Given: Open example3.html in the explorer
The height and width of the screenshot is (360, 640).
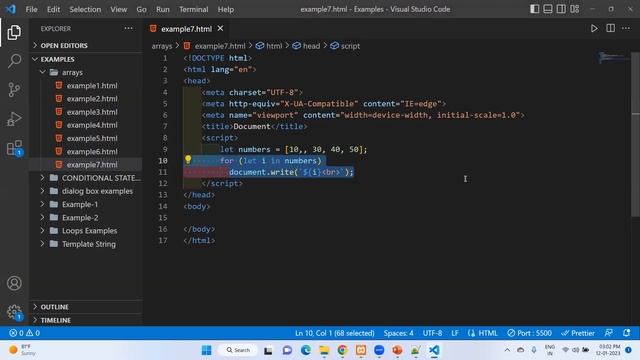Looking at the screenshot, I should (x=86, y=112).
